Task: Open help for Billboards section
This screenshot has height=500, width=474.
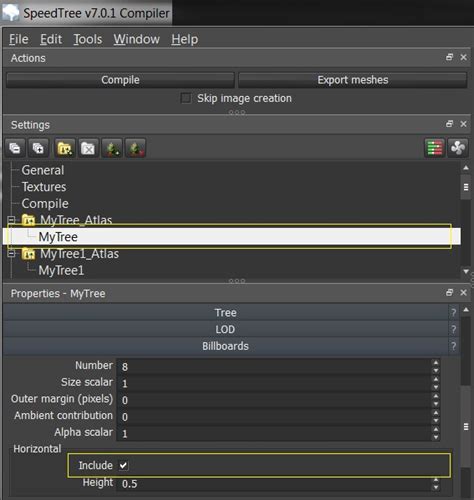Action: (x=453, y=346)
